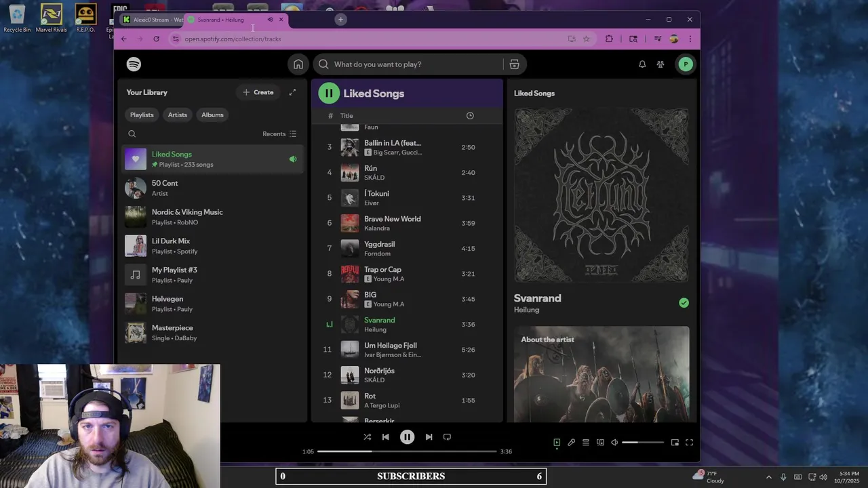
Task: Filter library by Albums
Action: pos(212,115)
